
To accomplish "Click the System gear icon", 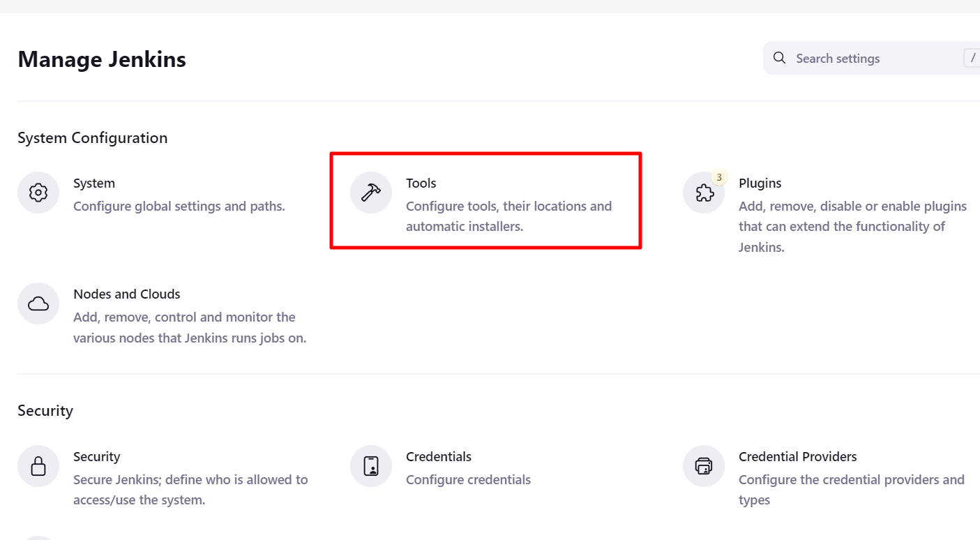I will pyautogui.click(x=38, y=193).
